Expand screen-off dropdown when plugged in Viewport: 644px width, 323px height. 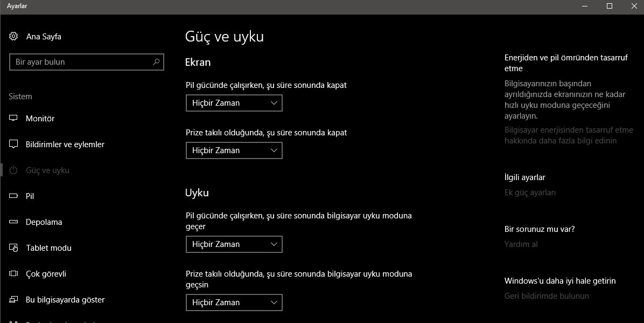[x=234, y=150]
